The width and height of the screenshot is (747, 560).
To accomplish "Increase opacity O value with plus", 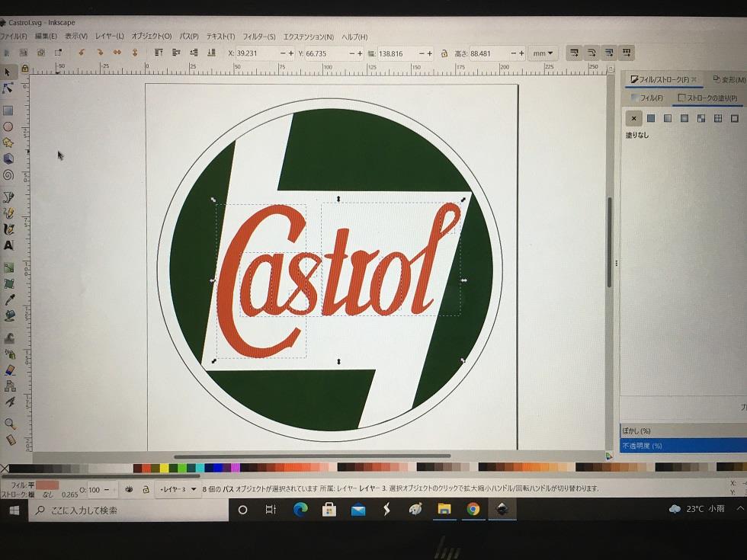I will coord(115,489).
